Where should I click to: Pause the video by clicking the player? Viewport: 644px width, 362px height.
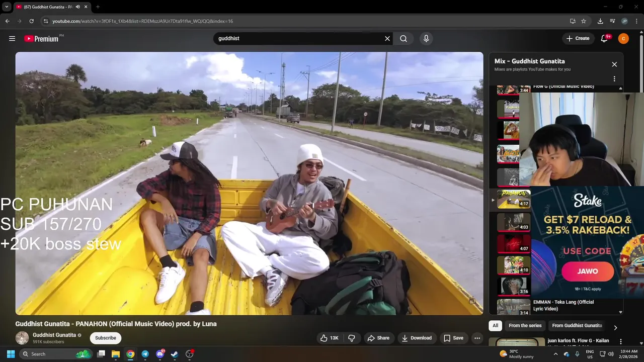[x=249, y=184]
